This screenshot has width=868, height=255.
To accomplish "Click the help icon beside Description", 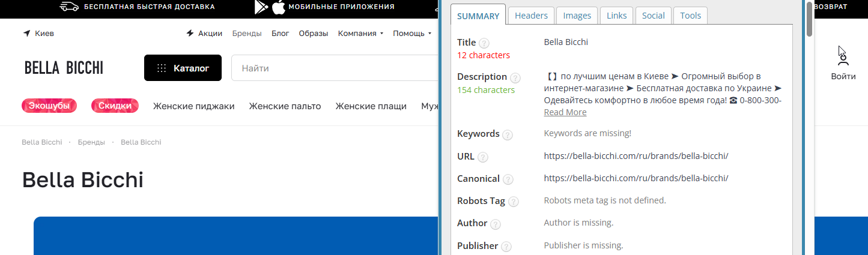I will pyautogui.click(x=515, y=78).
